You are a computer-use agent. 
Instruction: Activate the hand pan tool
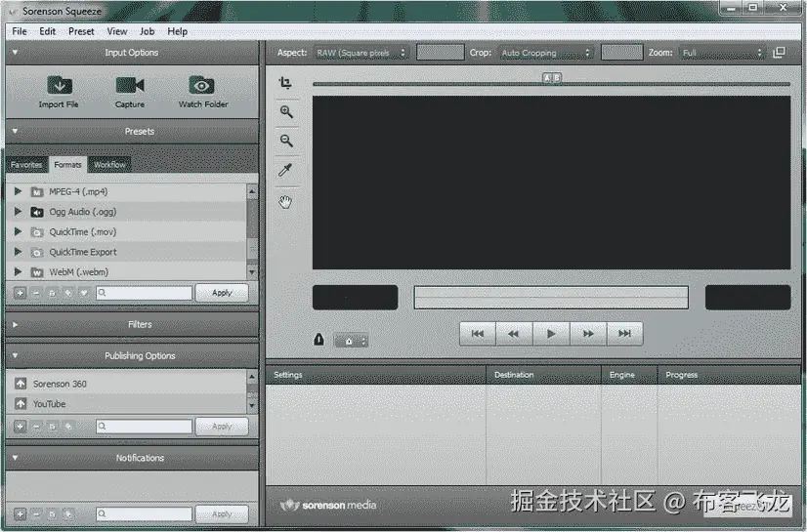285,202
